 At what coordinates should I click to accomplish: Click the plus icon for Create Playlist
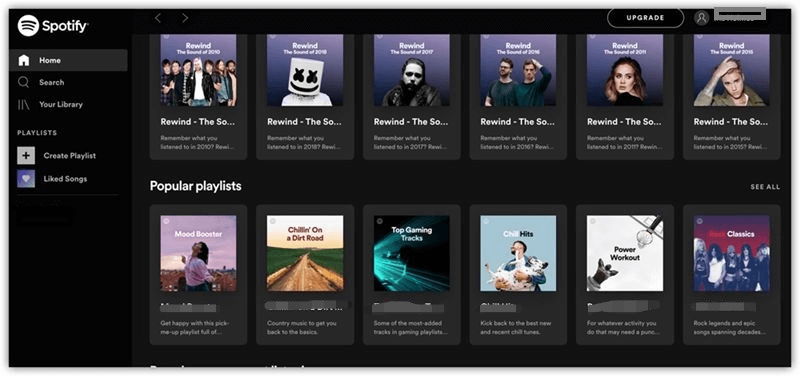26,156
